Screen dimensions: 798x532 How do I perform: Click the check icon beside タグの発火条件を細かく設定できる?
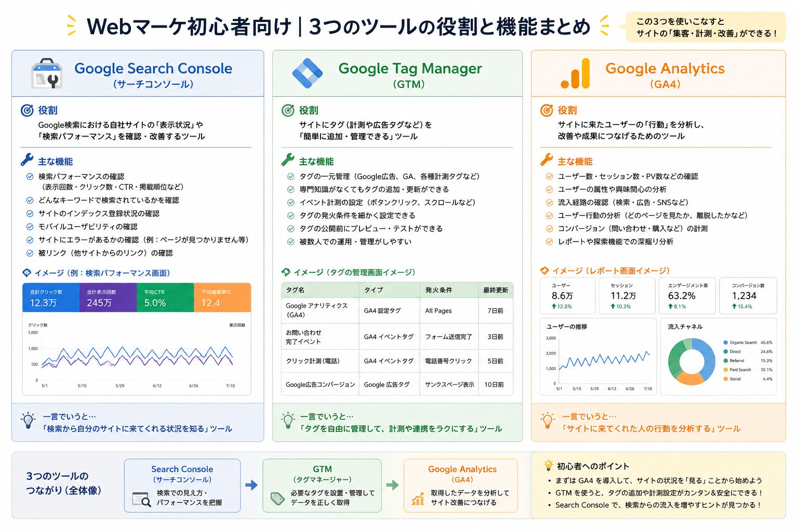[291, 216]
